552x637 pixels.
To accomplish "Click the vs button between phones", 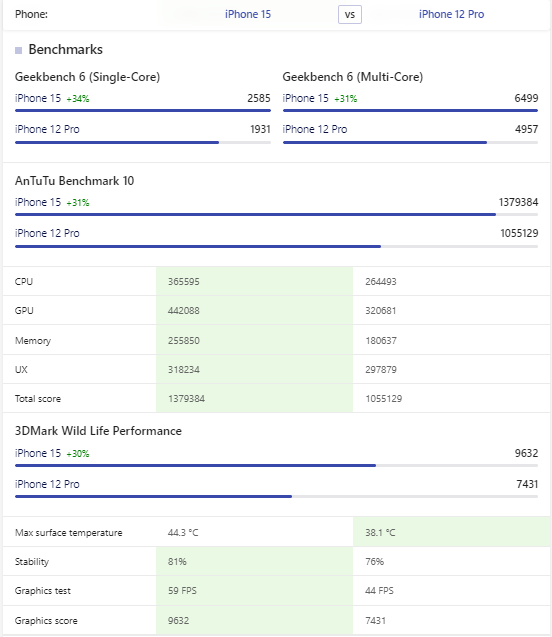I will tap(350, 15).
